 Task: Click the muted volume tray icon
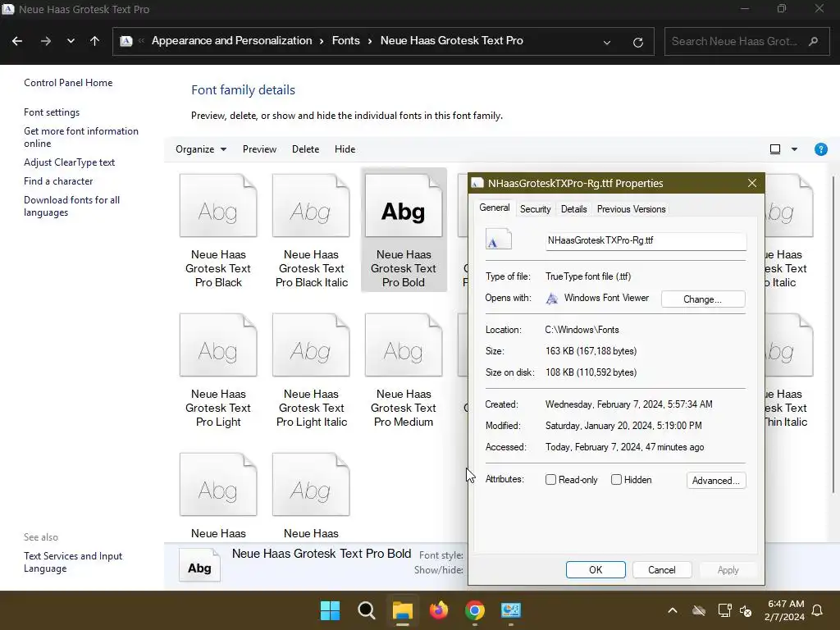coord(746,610)
